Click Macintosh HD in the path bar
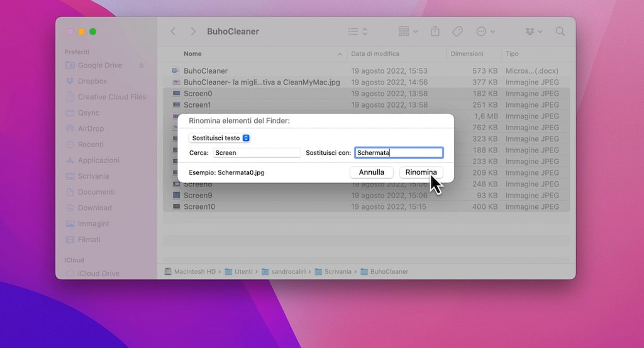 pos(190,272)
